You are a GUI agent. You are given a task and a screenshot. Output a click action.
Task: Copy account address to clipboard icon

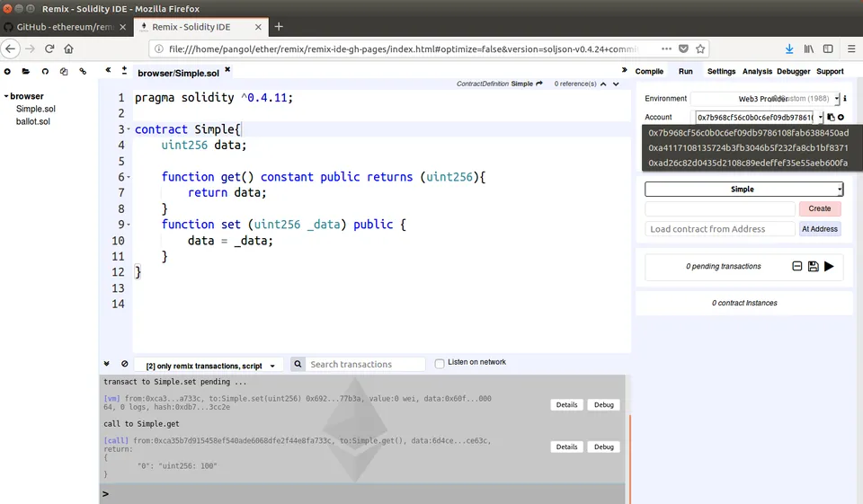[831, 117]
